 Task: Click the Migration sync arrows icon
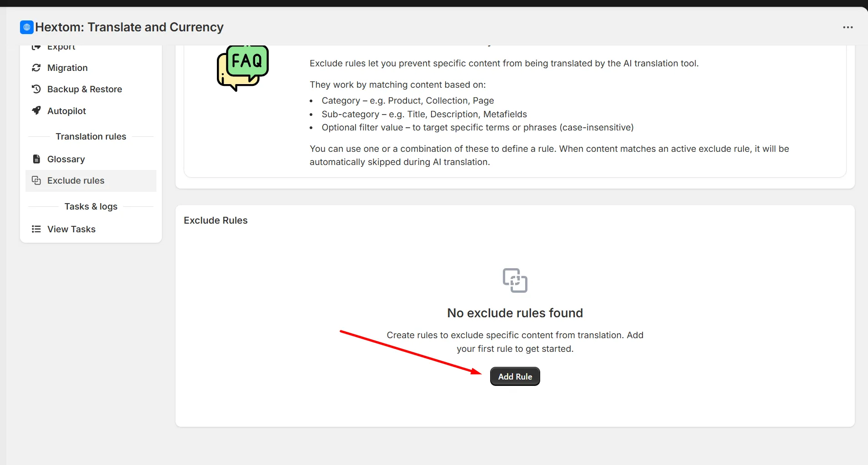tap(36, 68)
